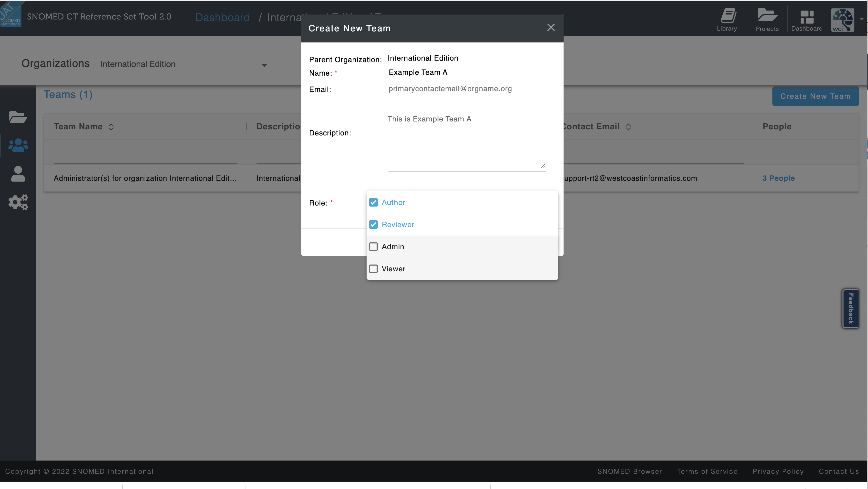868x489 pixels.
Task: Sort by Contact Email column arrows
Action: (x=628, y=127)
